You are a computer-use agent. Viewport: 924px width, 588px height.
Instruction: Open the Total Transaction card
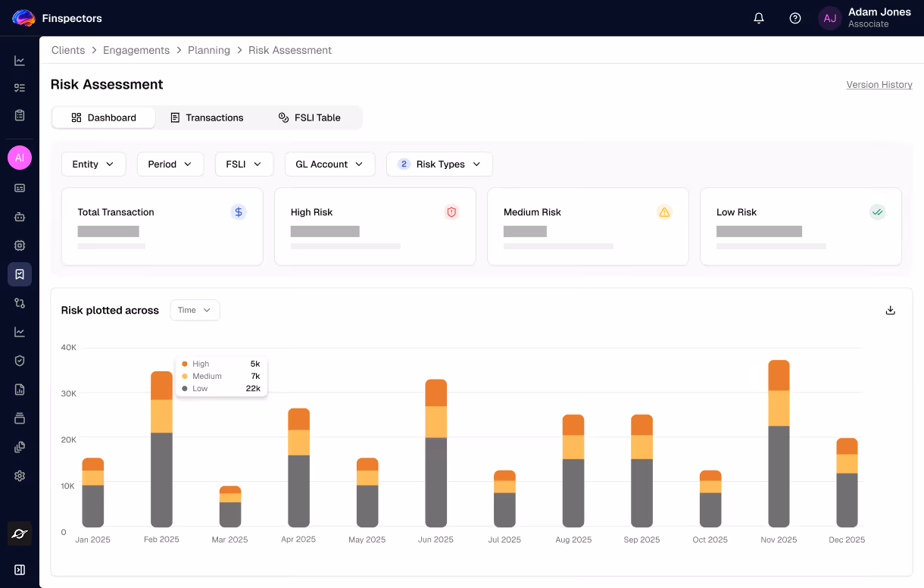[x=162, y=227]
